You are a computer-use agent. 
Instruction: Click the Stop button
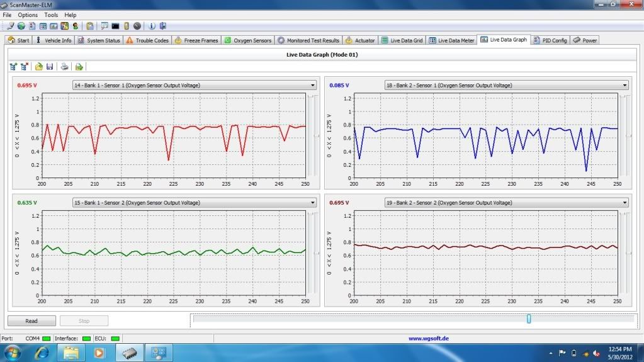coord(84,320)
